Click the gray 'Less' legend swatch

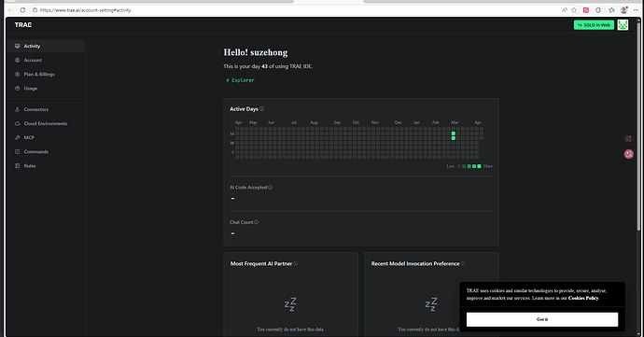click(459, 166)
